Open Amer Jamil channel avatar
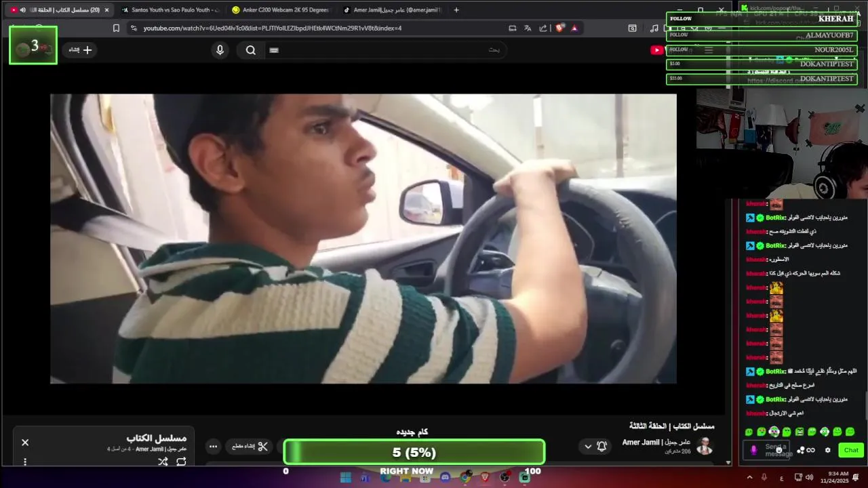Viewport: 868px width, 488px height. [705, 446]
